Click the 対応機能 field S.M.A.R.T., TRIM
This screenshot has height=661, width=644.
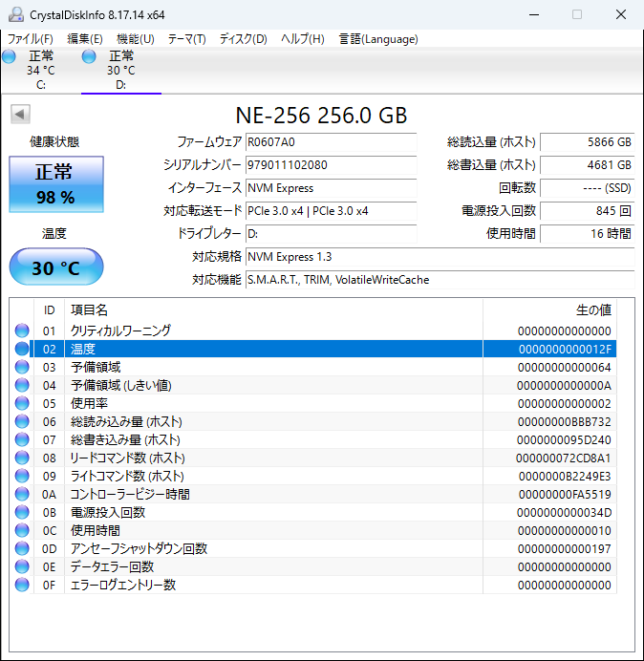tap(440, 280)
